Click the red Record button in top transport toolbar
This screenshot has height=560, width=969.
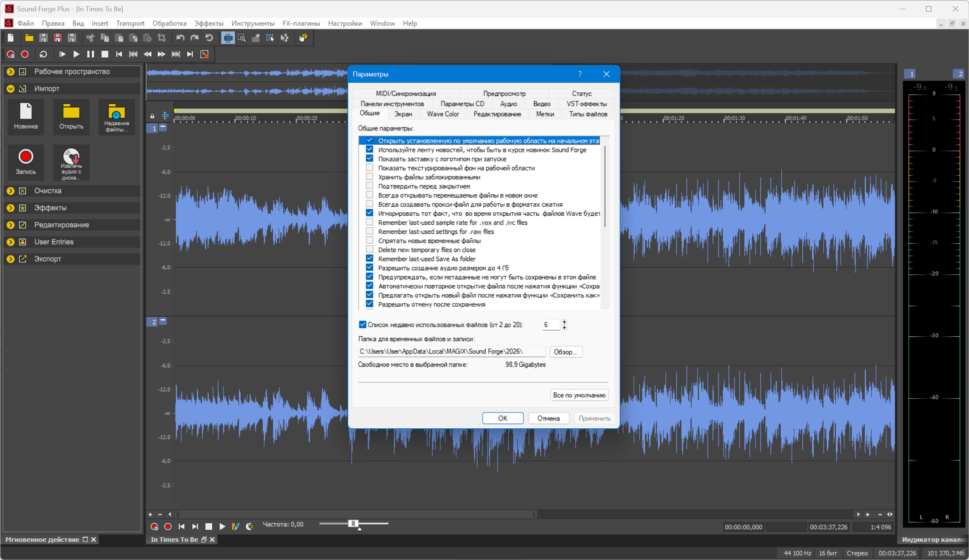(x=25, y=54)
